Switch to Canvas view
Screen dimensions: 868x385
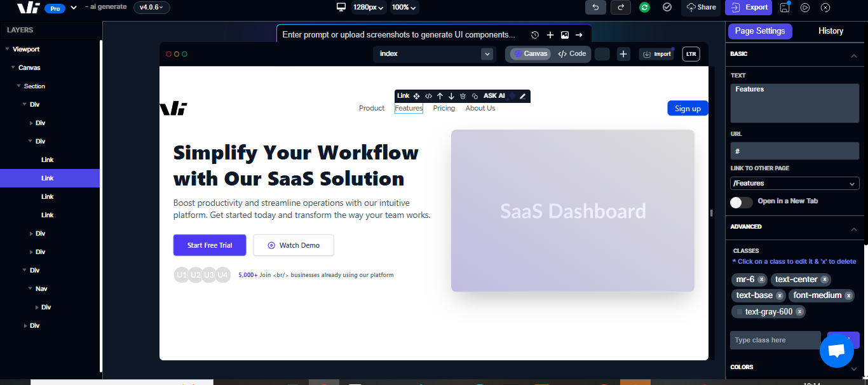(x=531, y=54)
